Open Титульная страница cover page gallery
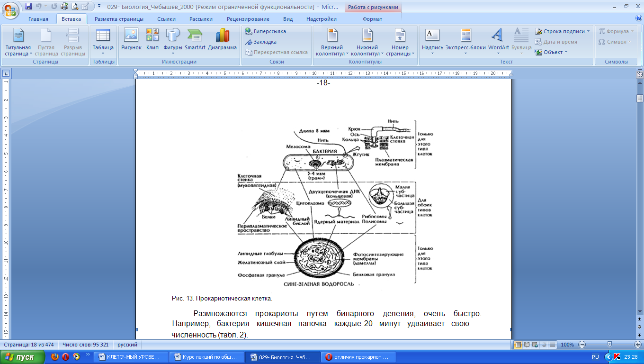The height and width of the screenshot is (364, 644). click(x=18, y=42)
